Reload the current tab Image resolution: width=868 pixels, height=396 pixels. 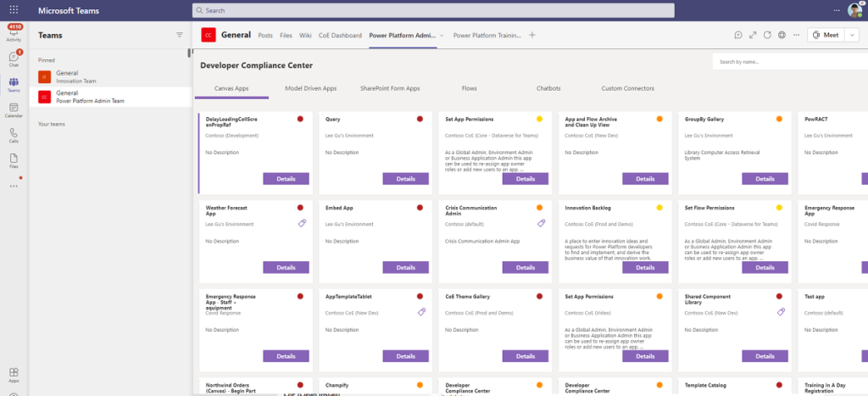coord(767,35)
